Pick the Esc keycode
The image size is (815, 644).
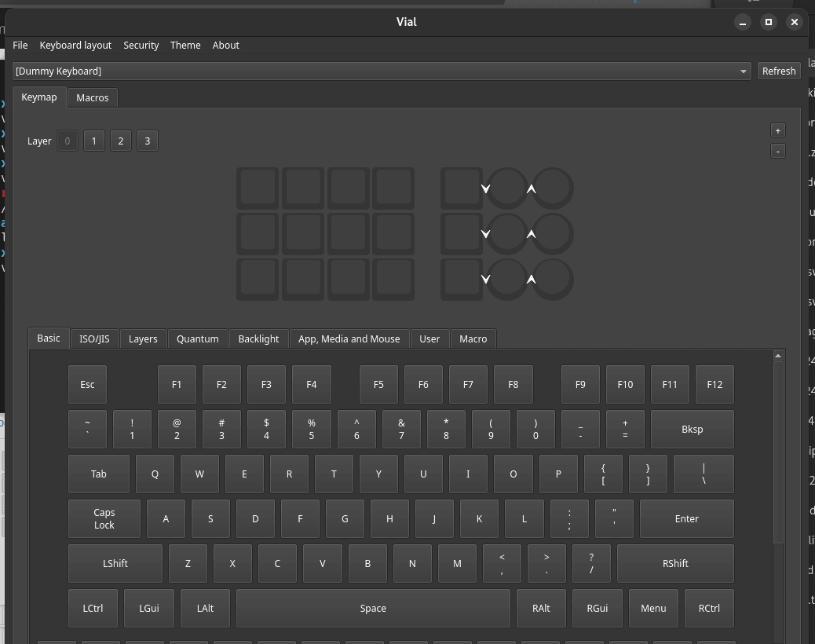pyautogui.click(x=87, y=385)
